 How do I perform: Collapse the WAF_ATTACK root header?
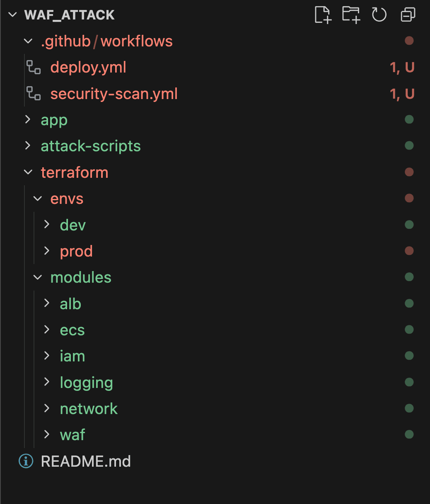pyautogui.click(x=12, y=15)
